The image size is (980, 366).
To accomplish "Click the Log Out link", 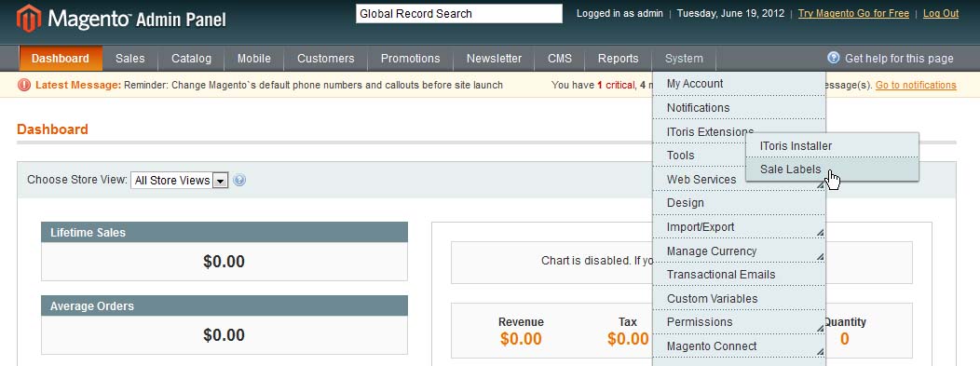I will (x=941, y=13).
